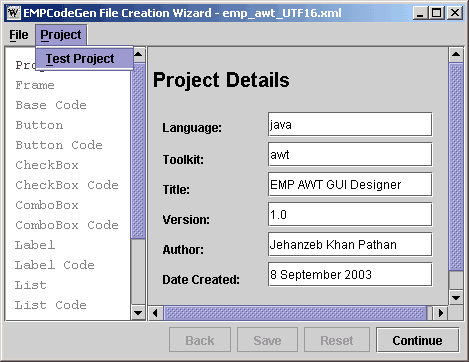
Task: Focus the Toolkit field containing awt
Action: click(x=350, y=154)
